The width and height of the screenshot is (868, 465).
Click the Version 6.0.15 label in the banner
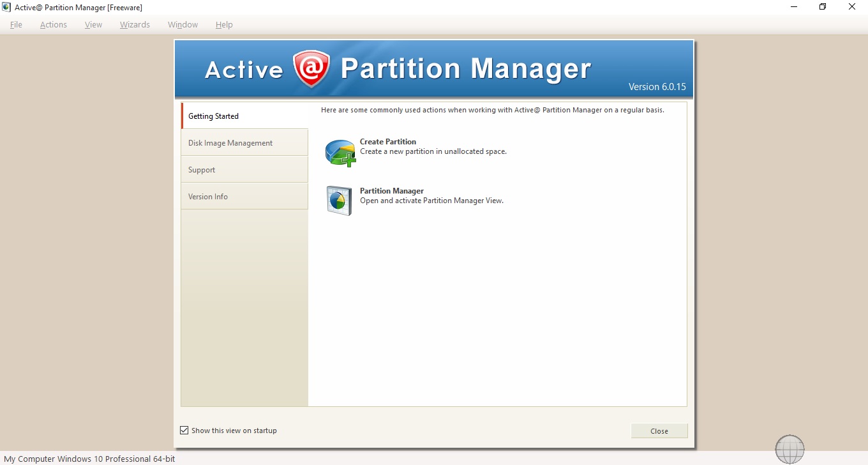pyautogui.click(x=657, y=86)
